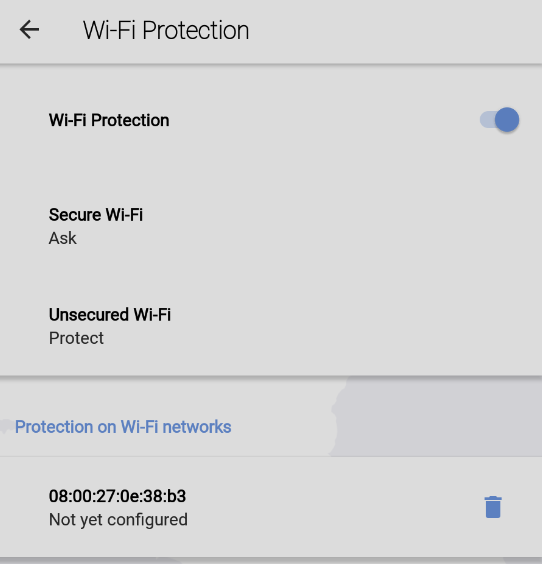
Task: Click the bold 'Unsecured Wi-Fi' heading text
Action: [110, 315]
